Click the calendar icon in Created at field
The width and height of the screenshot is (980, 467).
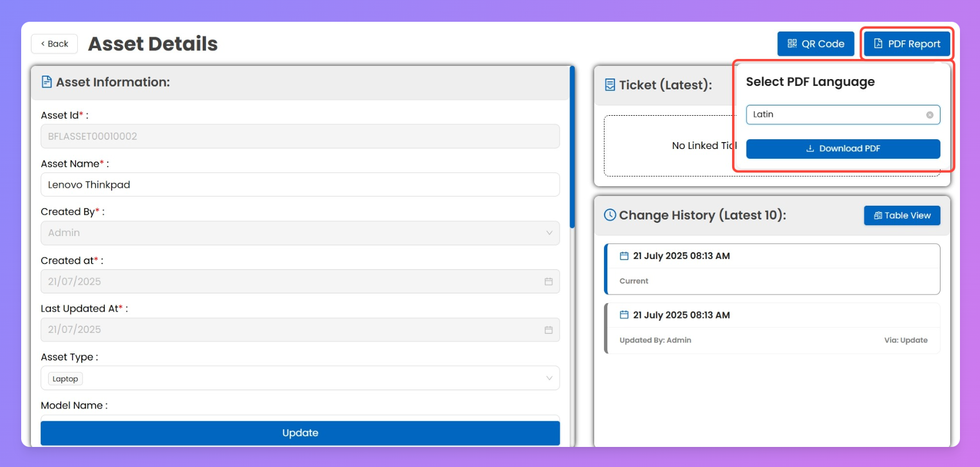tap(548, 281)
